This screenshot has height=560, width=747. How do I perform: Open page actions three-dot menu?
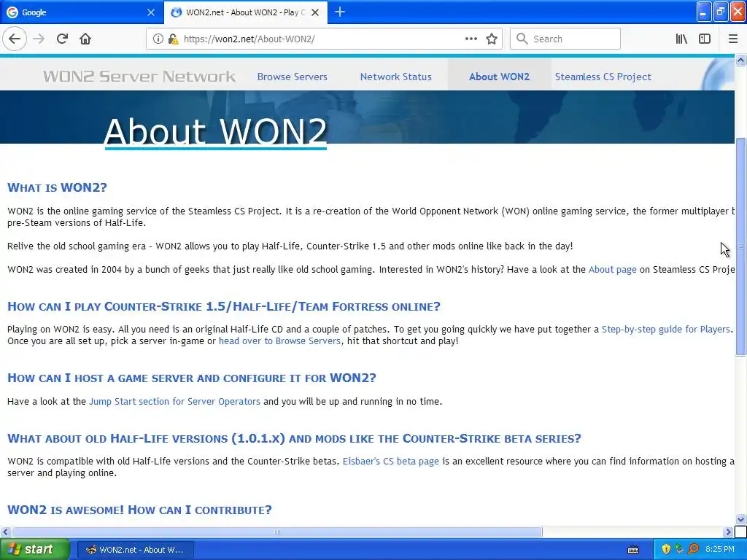(x=471, y=39)
